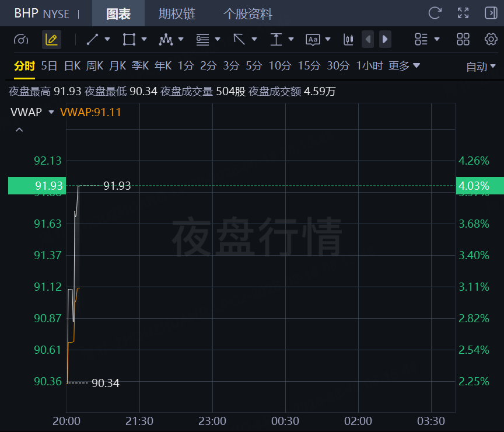Image resolution: width=504 pixels, height=432 pixels.
Task: Switch to 期权链 tab
Action: coord(177,13)
